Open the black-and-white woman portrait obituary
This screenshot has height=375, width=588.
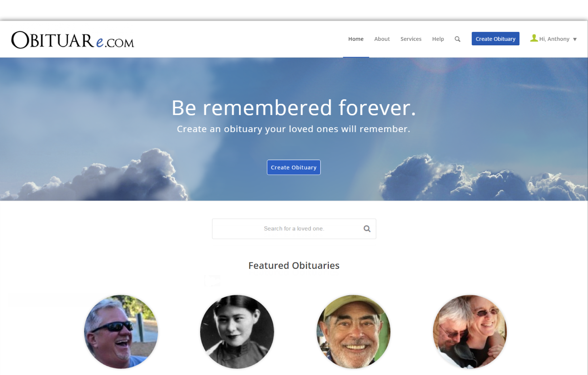coord(237,332)
